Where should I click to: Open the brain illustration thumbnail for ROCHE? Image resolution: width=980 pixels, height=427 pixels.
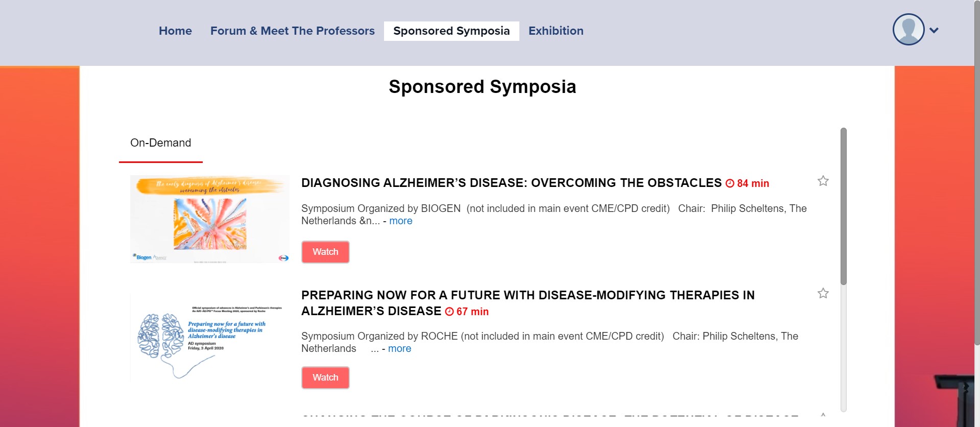coord(209,338)
